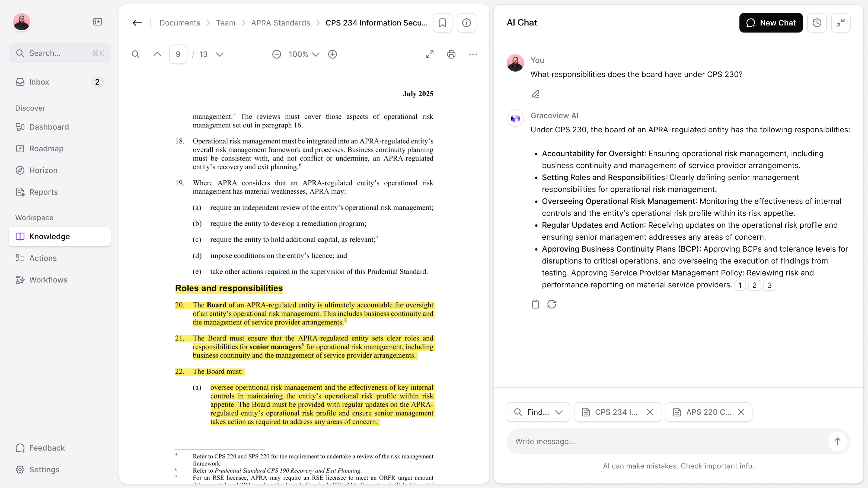
Task: Open APRA Standards breadcrumb folder
Action: coord(280,23)
